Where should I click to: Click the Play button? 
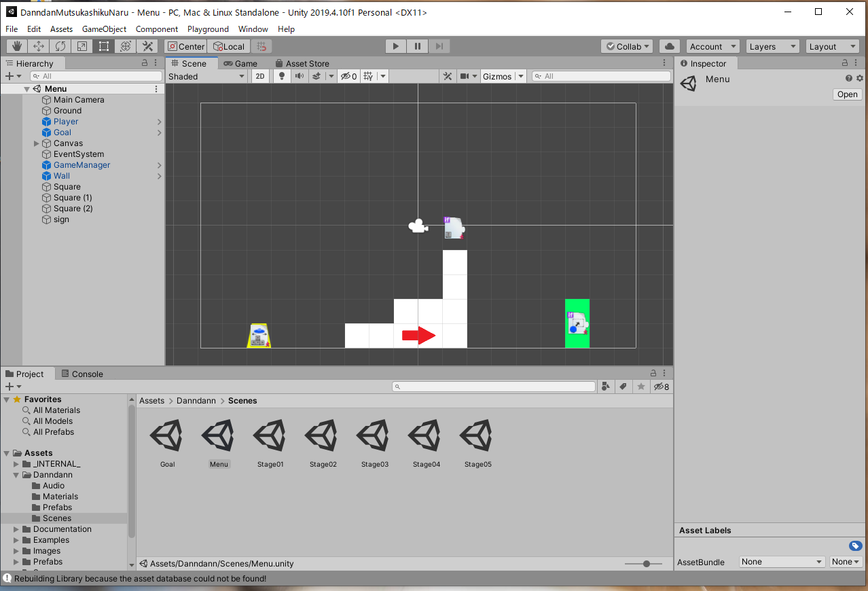tap(396, 46)
